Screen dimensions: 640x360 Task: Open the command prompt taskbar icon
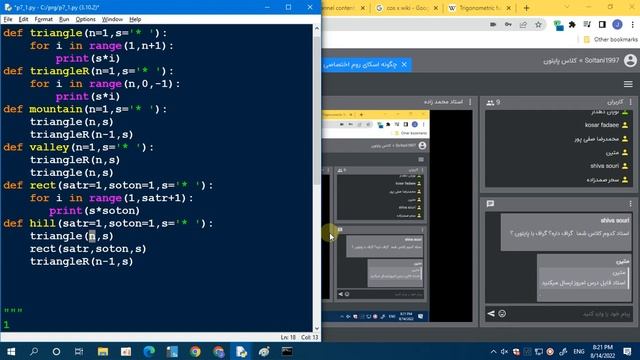coord(287,351)
